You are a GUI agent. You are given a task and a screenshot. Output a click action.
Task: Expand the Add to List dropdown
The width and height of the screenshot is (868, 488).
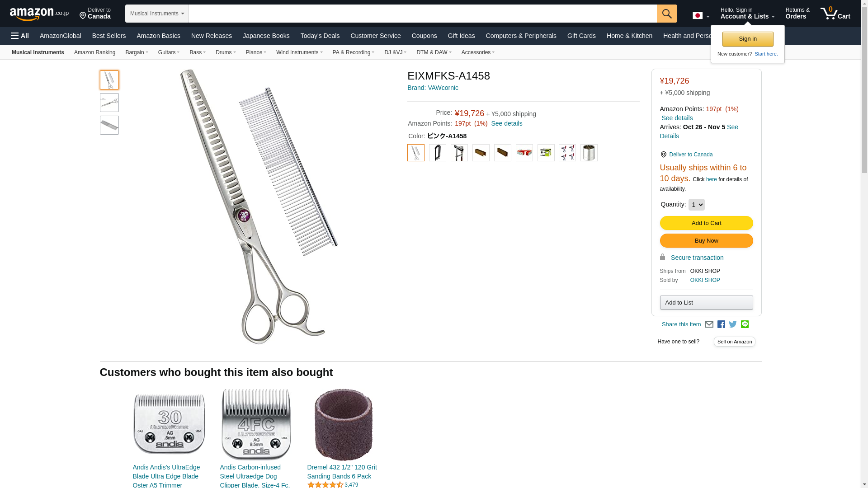tap(706, 302)
